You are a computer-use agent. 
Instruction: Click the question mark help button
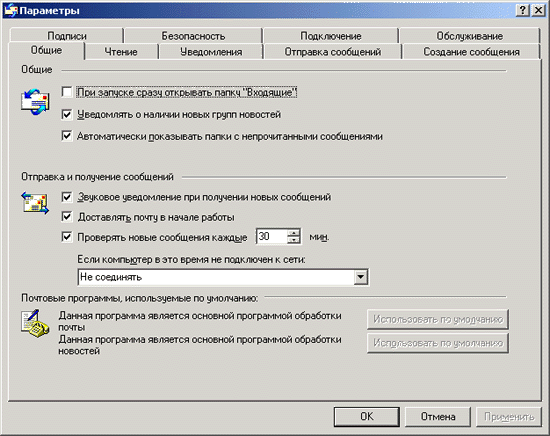(x=523, y=11)
